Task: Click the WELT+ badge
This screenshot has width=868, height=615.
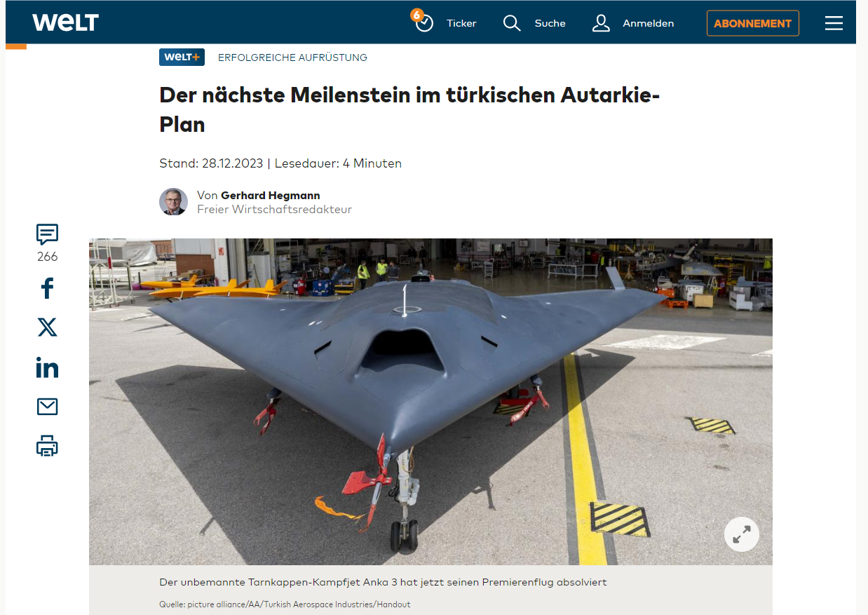Action: pyautogui.click(x=182, y=58)
